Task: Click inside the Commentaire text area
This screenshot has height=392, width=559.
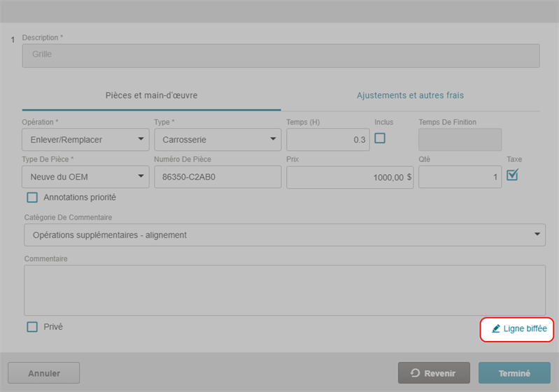Action: [285, 290]
